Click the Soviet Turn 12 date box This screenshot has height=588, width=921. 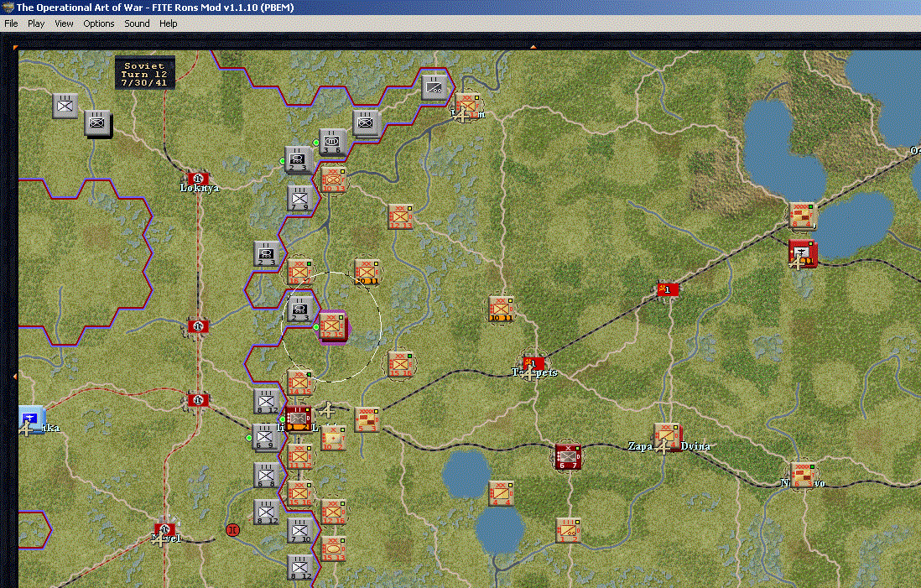(x=144, y=74)
